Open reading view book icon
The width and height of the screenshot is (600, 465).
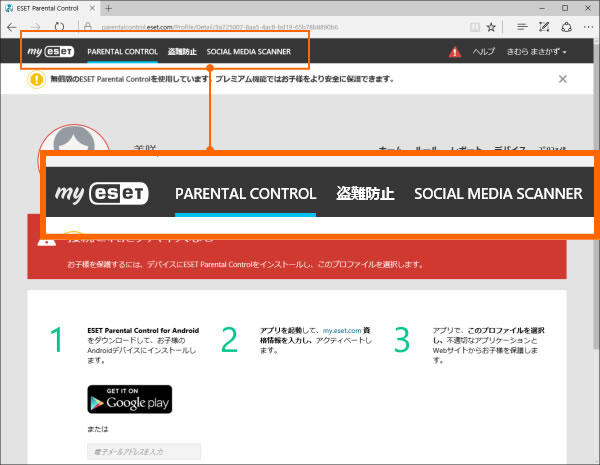(475, 27)
